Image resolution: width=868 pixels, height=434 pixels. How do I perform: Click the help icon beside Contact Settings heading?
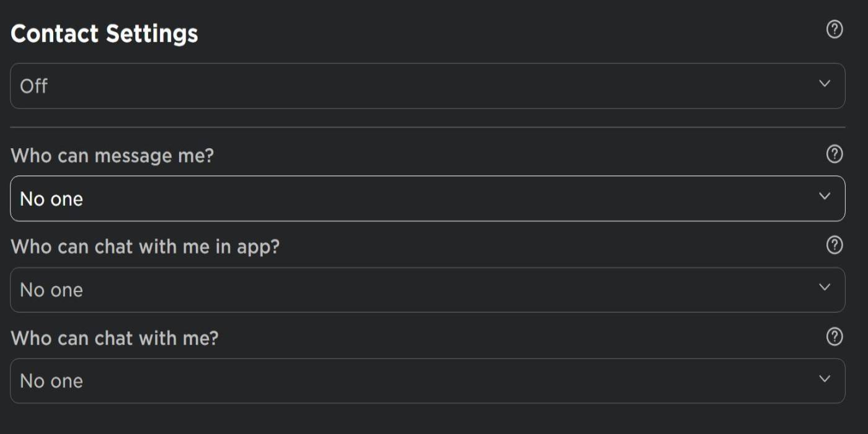tap(835, 29)
